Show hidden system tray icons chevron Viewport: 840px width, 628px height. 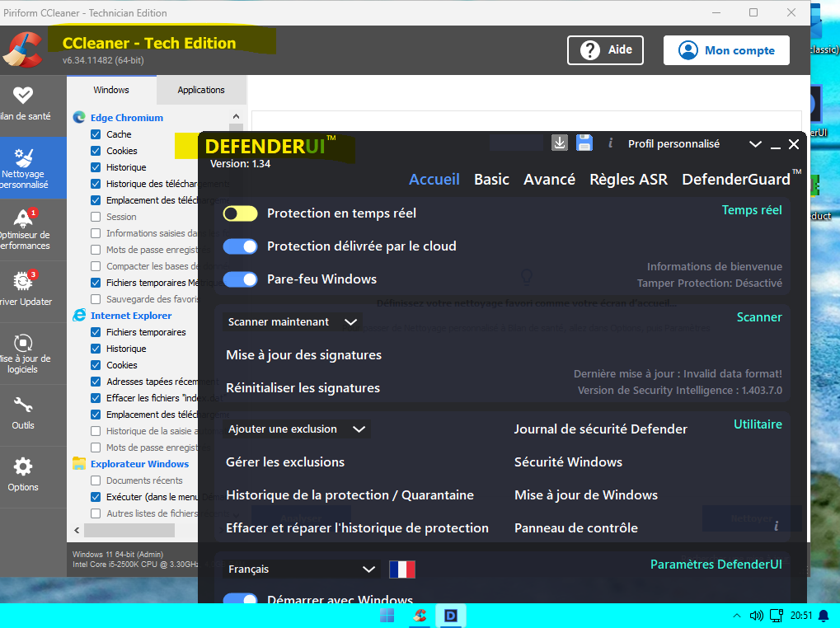[x=737, y=616]
